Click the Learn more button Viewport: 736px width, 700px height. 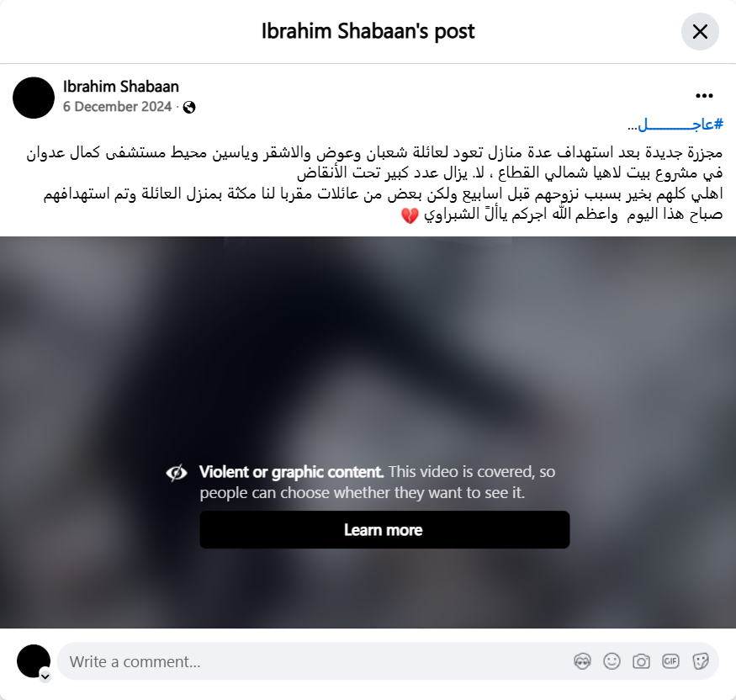click(384, 529)
